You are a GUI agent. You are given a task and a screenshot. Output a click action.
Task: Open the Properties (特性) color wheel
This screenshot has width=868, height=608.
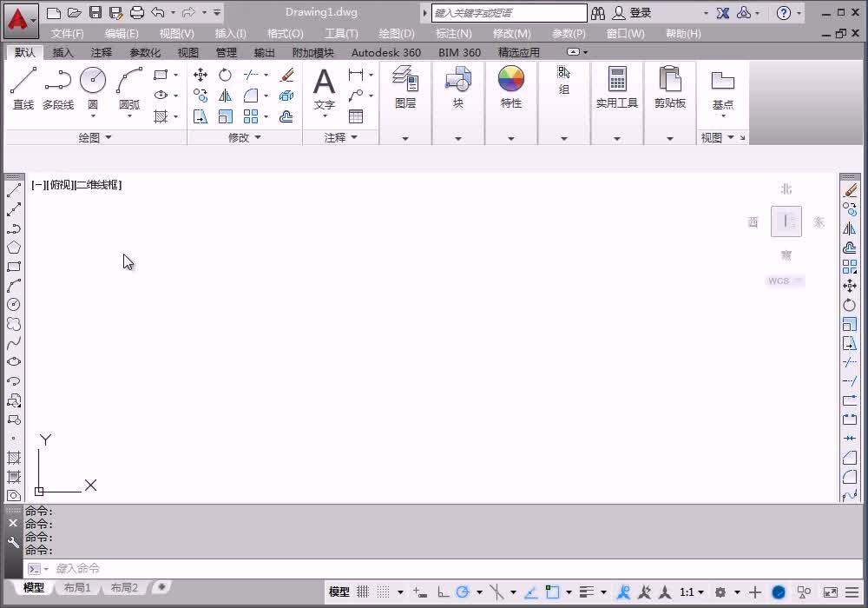[x=511, y=87]
